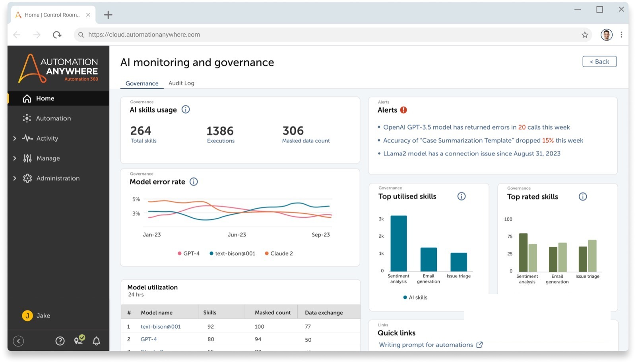Screen dimensions: 636x364
Task: Click the Claude 2 legend orange dot
Action: tap(267, 254)
